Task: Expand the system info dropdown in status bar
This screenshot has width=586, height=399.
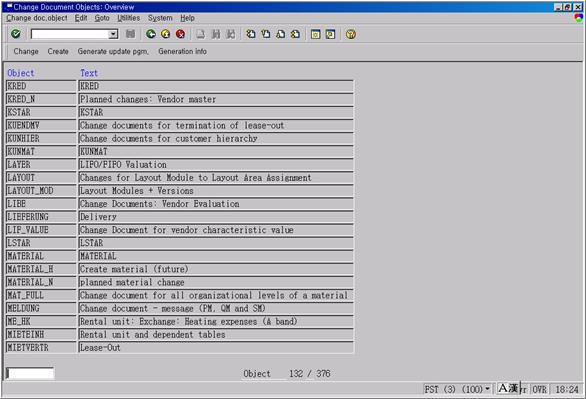Action: pyautogui.click(x=487, y=389)
